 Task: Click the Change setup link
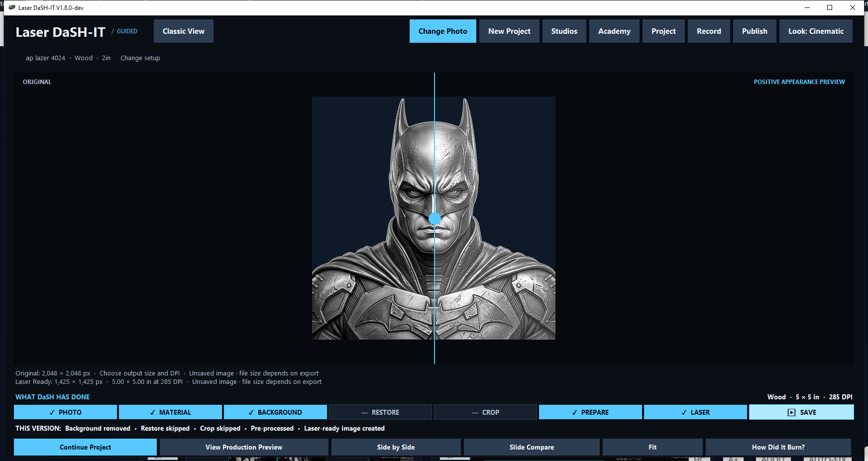pos(140,58)
